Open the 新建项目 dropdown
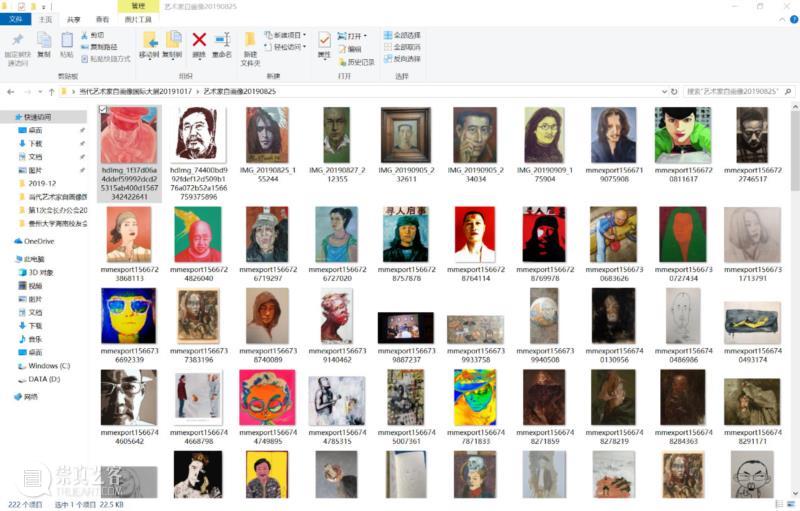Viewport: 800px width, 511px height. tap(285, 35)
